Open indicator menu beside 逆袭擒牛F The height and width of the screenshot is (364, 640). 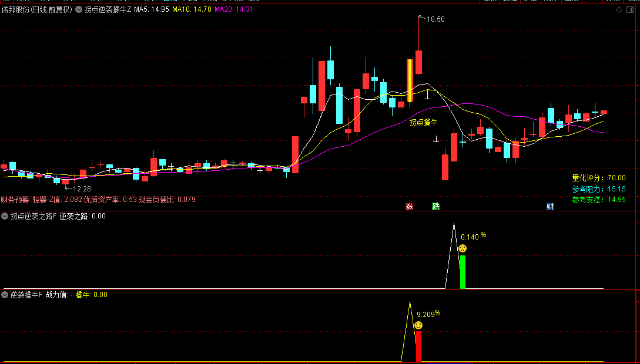[x=5, y=295]
